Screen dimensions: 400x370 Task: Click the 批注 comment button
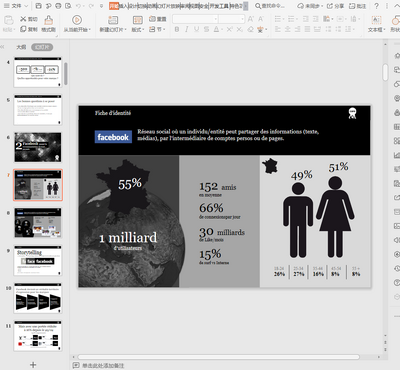[357, 6]
